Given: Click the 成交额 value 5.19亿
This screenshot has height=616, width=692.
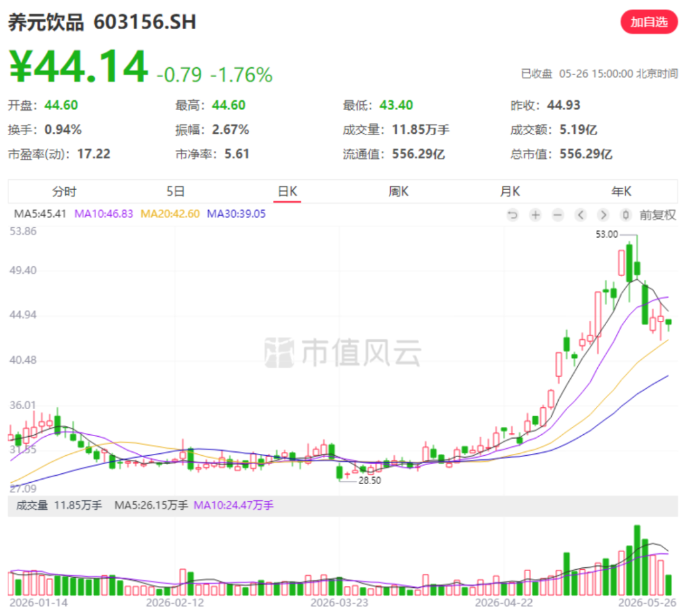Looking at the screenshot, I should pos(578,129).
